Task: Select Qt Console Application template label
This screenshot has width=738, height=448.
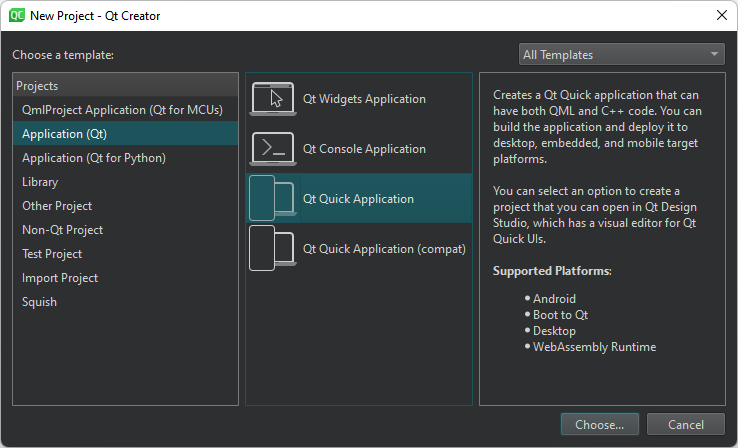Action: (x=364, y=149)
